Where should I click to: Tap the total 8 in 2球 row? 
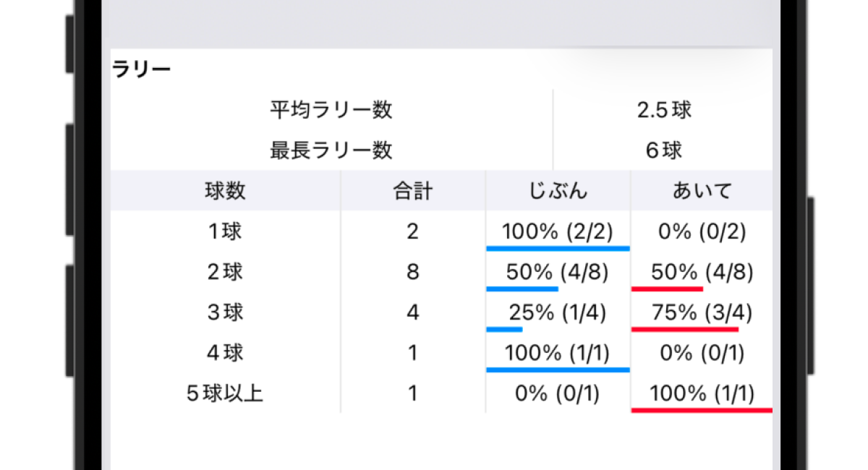click(413, 272)
